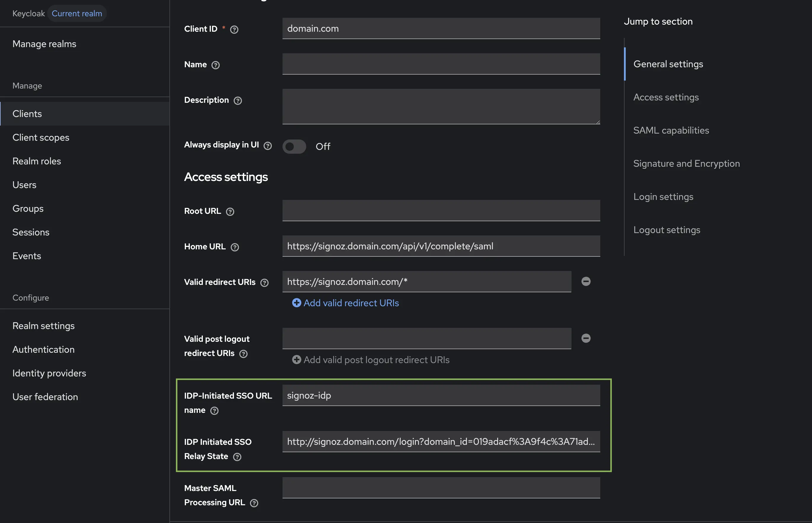Screen dimensions: 812x523
Task: Go to Authentication settings
Action: pos(85,349)
